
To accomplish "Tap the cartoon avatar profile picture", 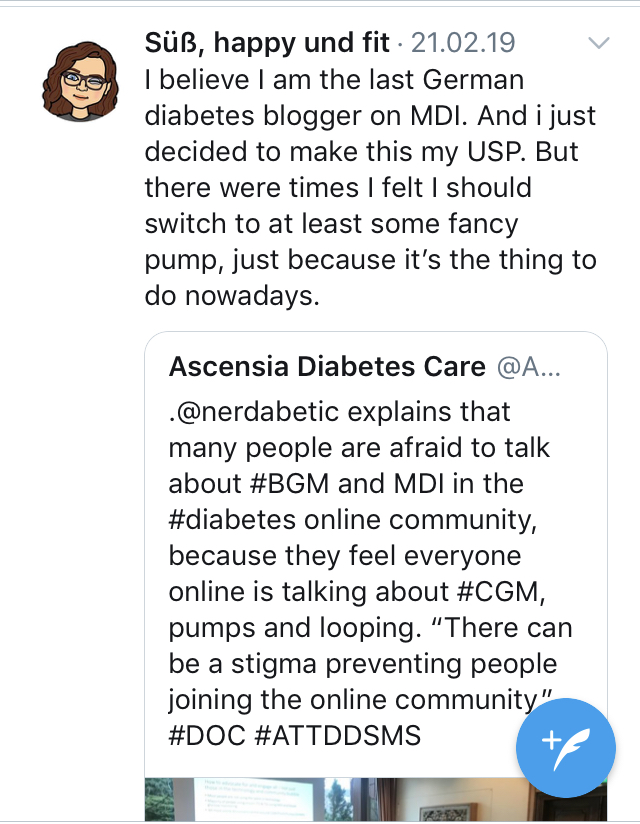I will (x=75, y=78).
